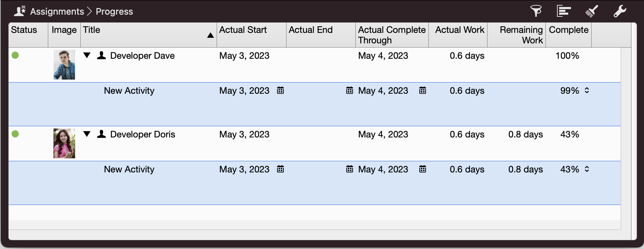Click the Title column sort arrow
644x249 pixels.
210,35
